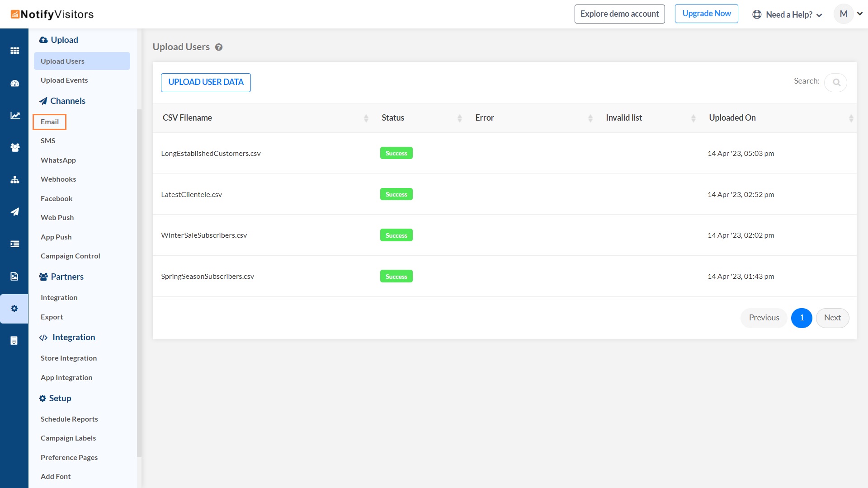Go to Next page

[832, 318]
